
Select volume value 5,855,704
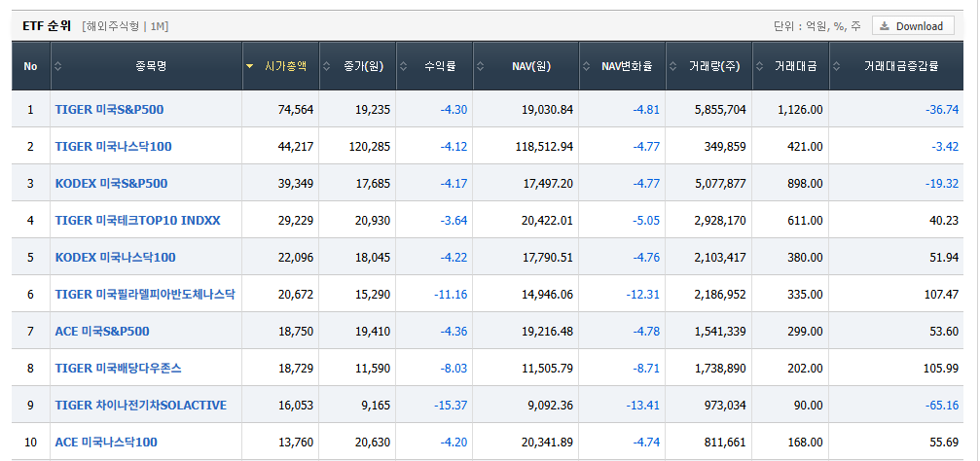pyautogui.click(x=720, y=109)
